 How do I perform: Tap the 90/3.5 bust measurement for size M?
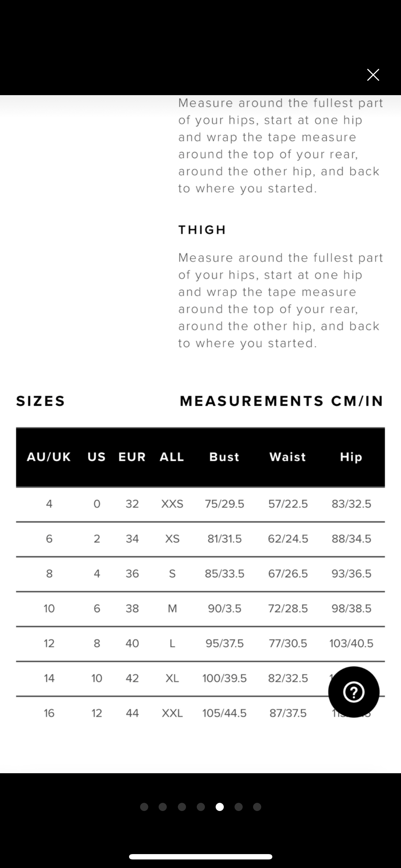coord(225,608)
